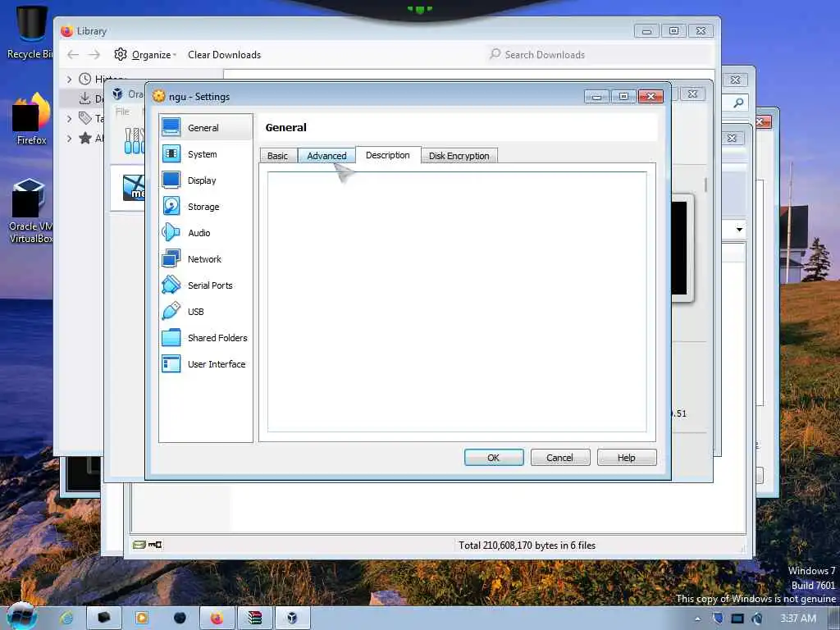The width and height of the screenshot is (840, 630).
Task: Open the USB settings category
Action: (x=206, y=312)
